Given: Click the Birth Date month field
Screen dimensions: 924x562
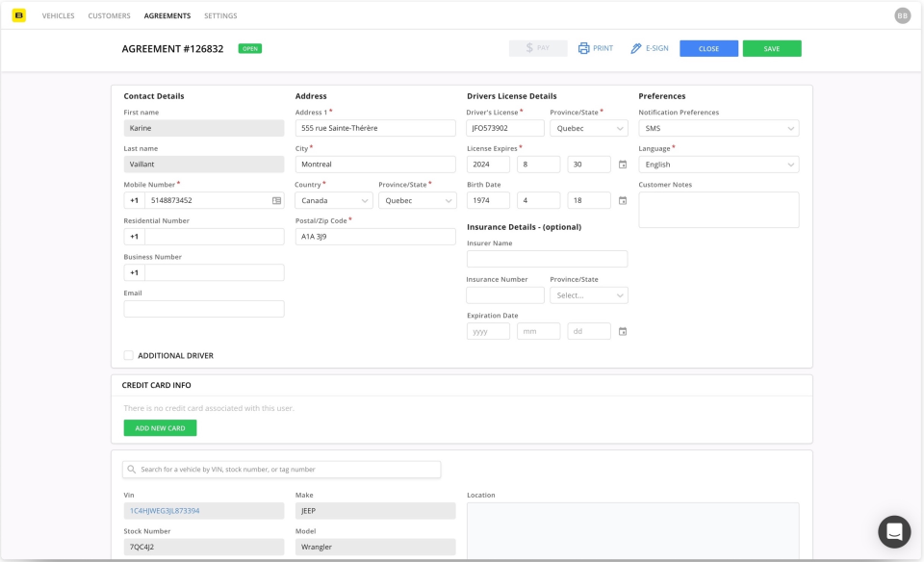Looking at the screenshot, I should 538,200.
